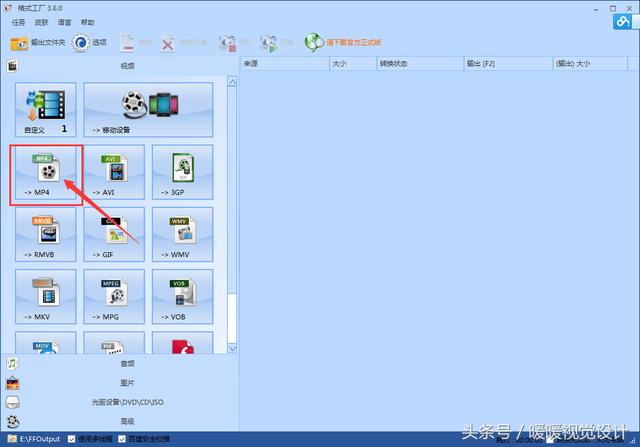Select the 自定义 custom video tile

pyautogui.click(x=46, y=109)
